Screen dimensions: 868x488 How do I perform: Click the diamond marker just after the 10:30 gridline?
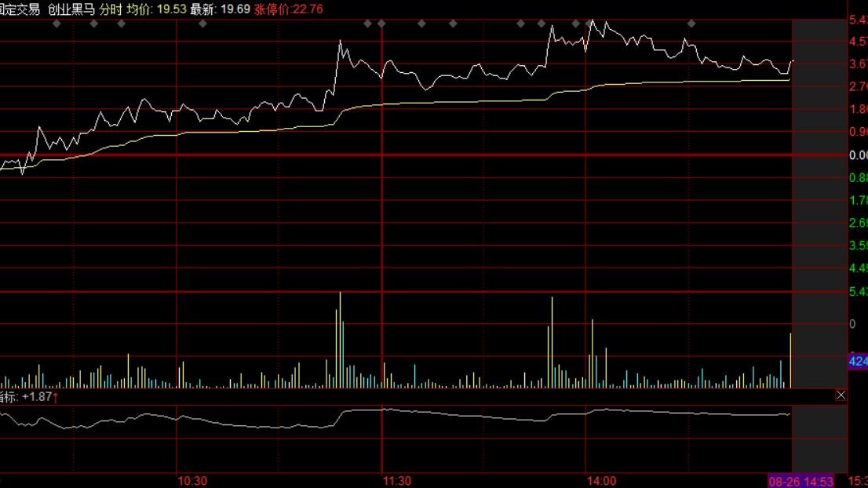point(202,24)
